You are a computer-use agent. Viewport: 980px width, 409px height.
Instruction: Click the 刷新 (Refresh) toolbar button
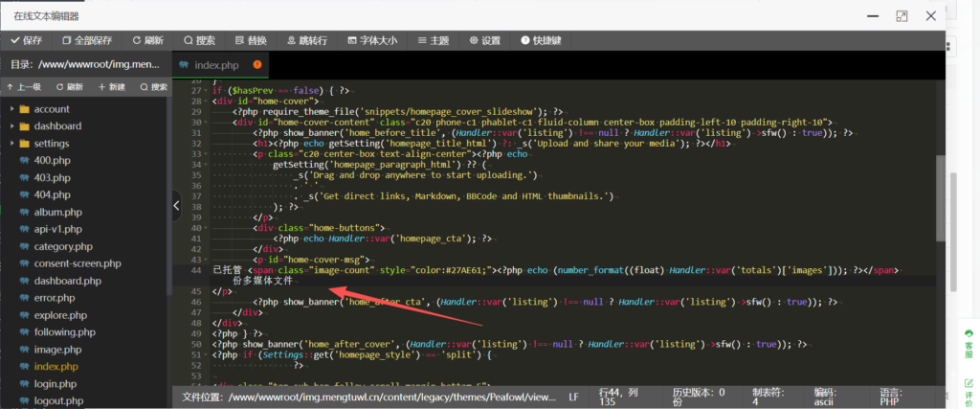click(x=148, y=40)
